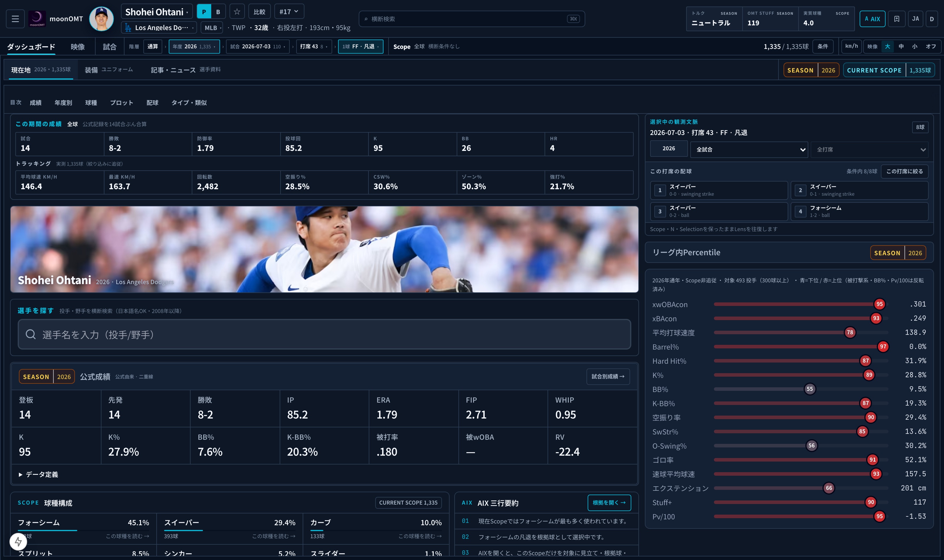
Task: Switch to pitcher mode with the P toggle
Action: (x=204, y=12)
